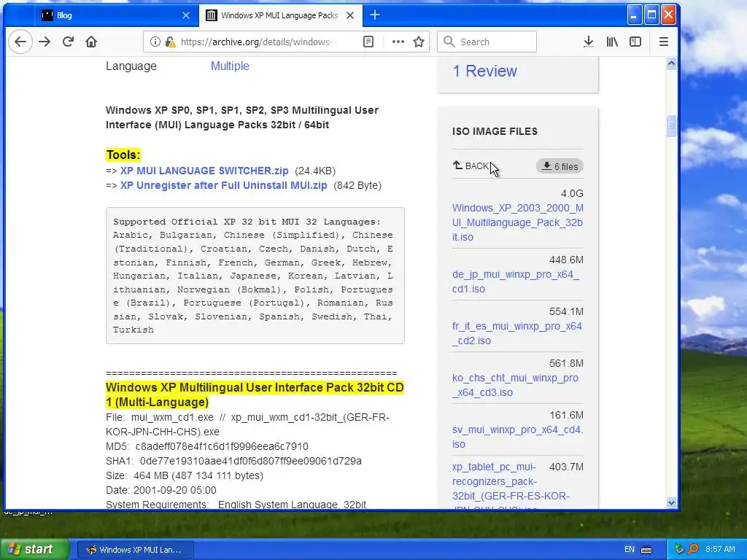
Task: Click the 8:57 AM clock
Action: [x=720, y=549]
